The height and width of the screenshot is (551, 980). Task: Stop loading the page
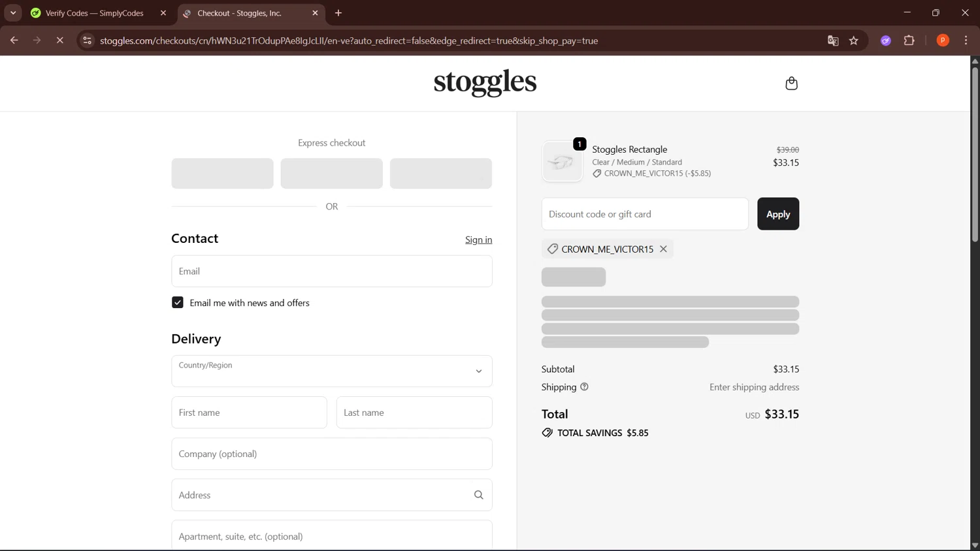click(x=59, y=40)
